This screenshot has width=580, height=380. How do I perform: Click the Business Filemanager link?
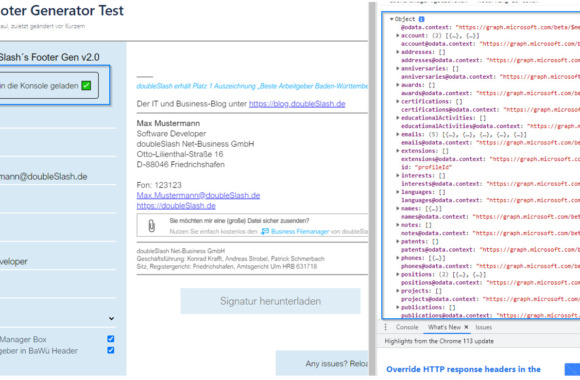[x=300, y=232]
